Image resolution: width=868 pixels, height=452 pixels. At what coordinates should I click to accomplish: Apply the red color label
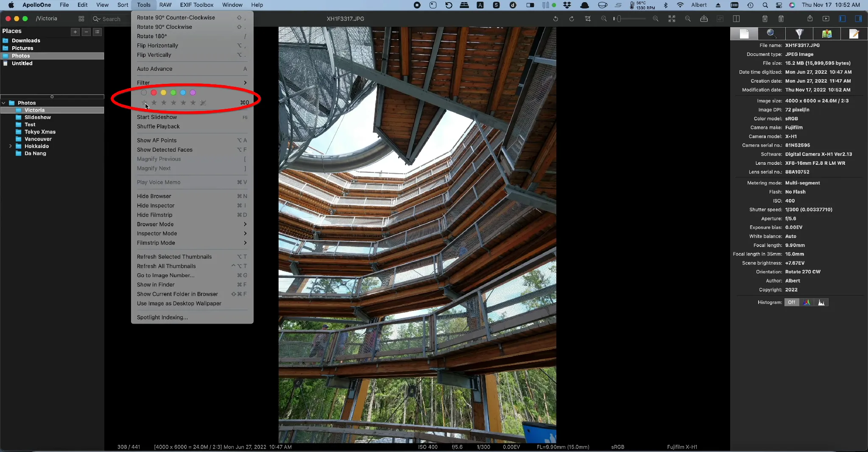click(154, 92)
